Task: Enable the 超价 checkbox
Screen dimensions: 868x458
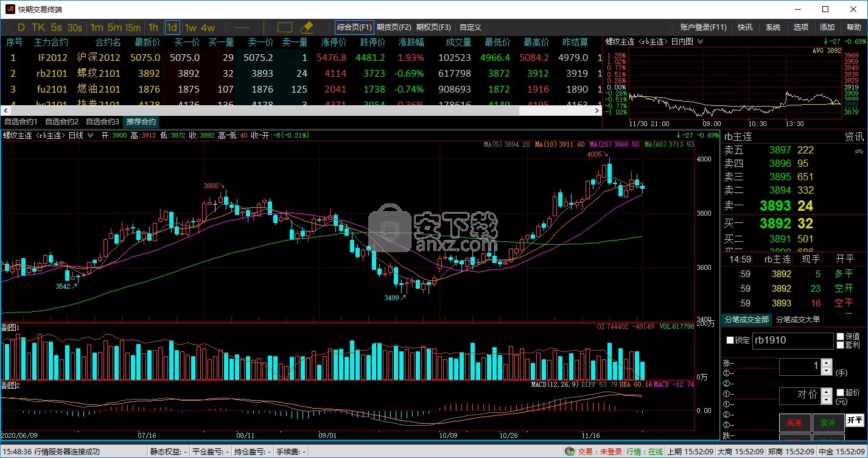Action: point(841,393)
